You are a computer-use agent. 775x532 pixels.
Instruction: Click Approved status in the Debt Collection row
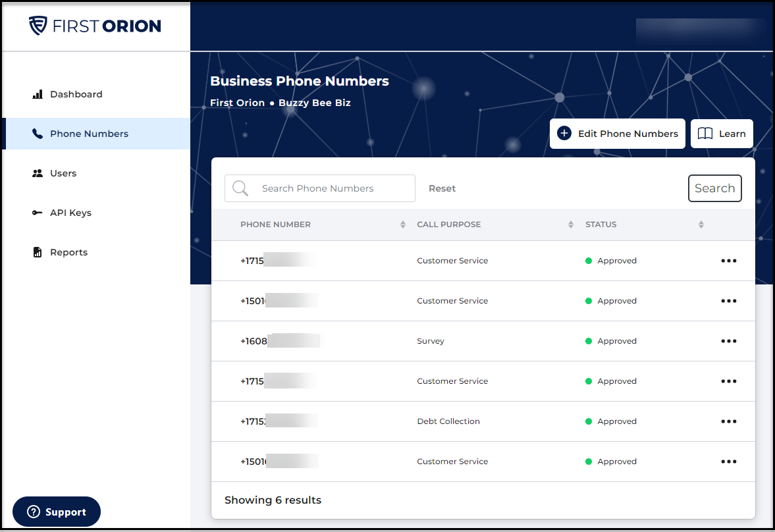(611, 421)
